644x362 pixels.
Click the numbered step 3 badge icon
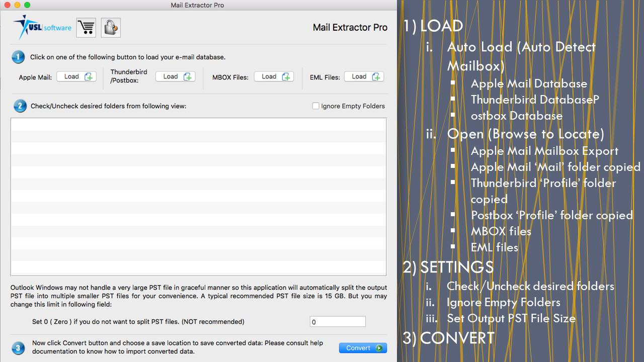(x=18, y=347)
